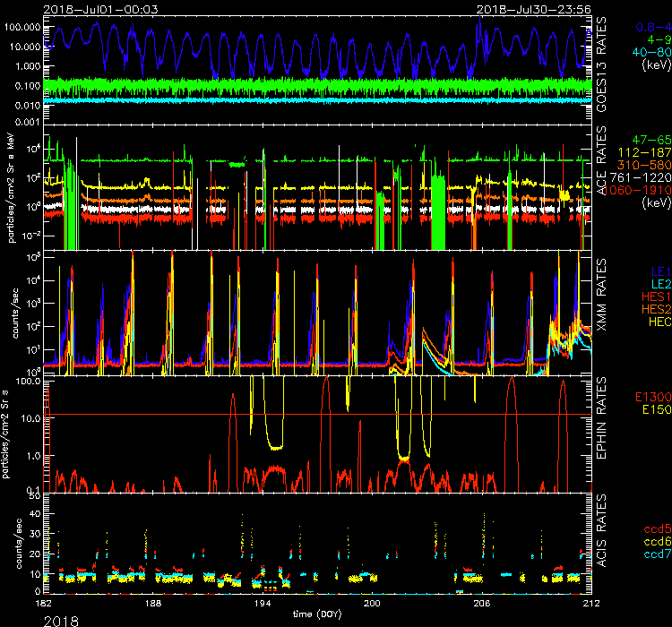Select the HEC legend label
This screenshot has width=672, height=627.
point(657,322)
